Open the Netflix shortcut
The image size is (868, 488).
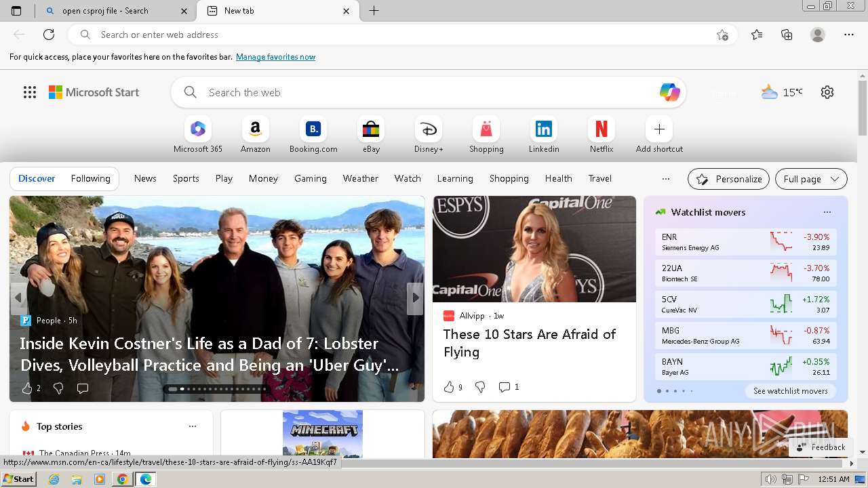601,135
